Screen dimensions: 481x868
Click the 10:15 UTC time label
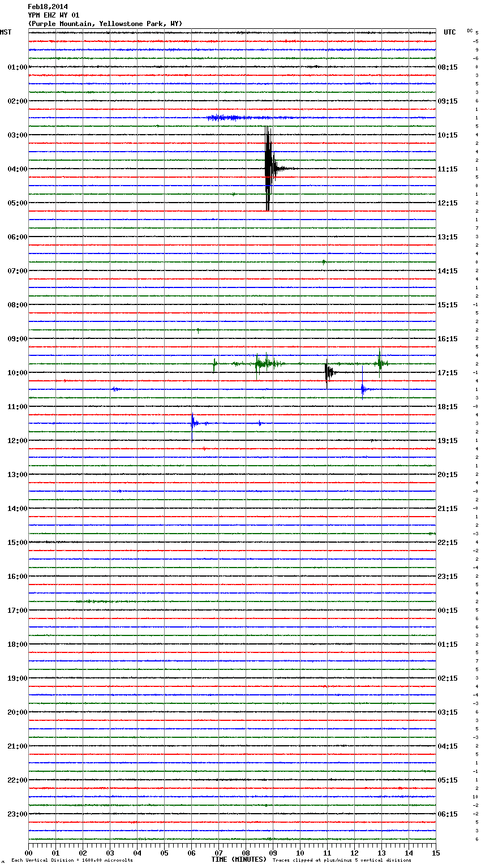(x=448, y=135)
